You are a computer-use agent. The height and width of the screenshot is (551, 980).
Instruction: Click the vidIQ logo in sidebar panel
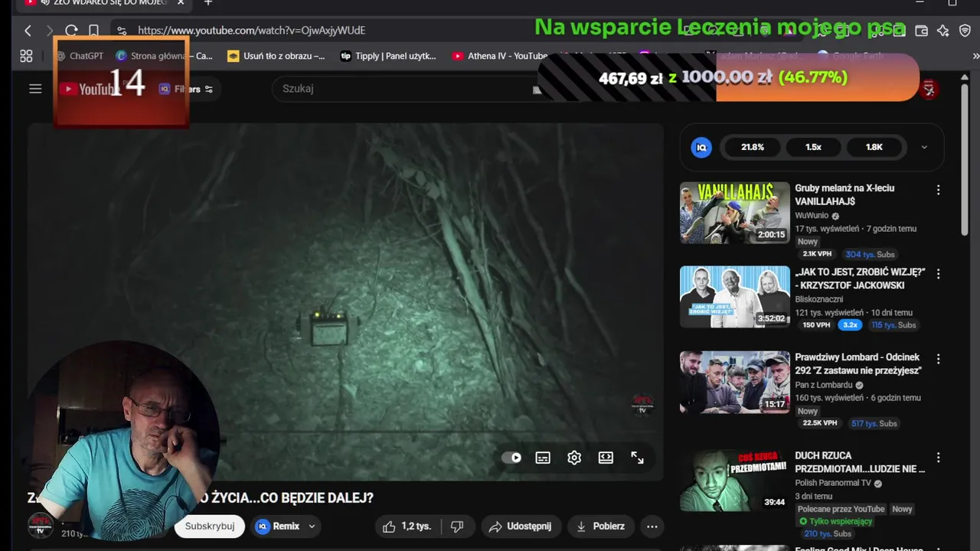coord(701,147)
